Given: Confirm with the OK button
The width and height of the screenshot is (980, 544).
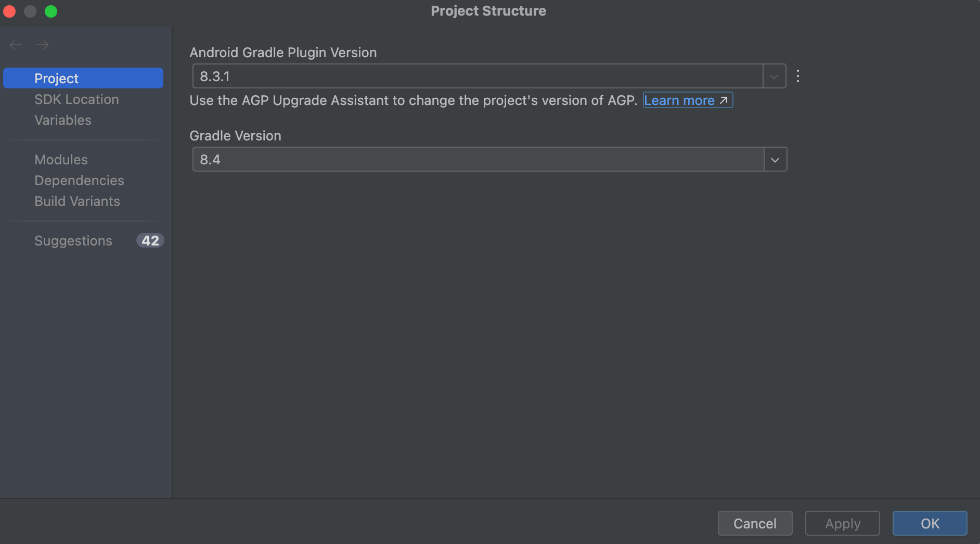Looking at the screenshot, I should (930, 523).
